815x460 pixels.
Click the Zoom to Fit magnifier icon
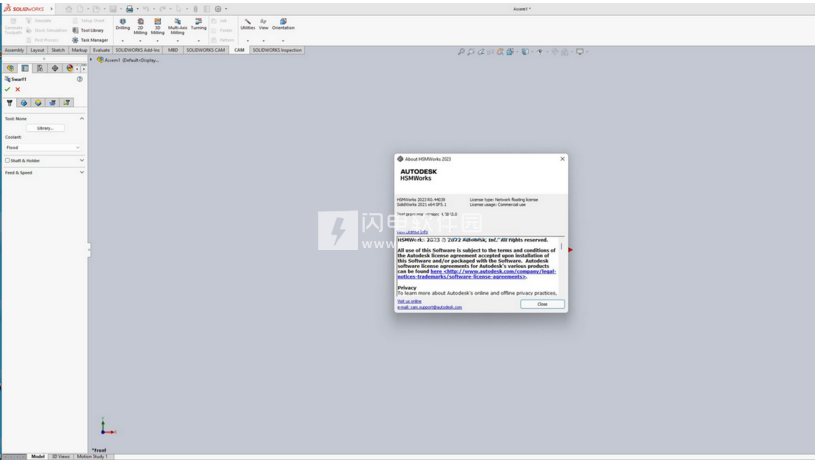coord(461,51)
